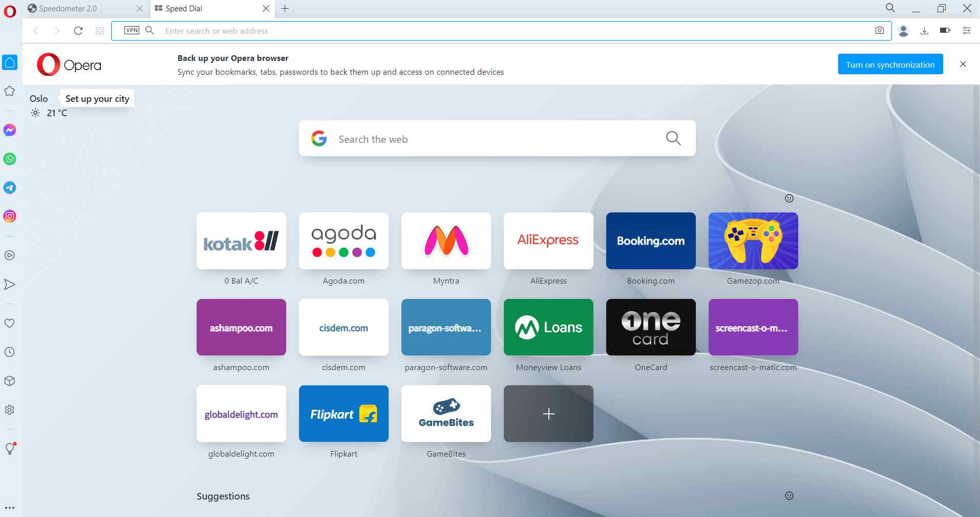The width and height of the screenshot is (980, 517).
Task: Open the AliExpress speed dial
Action: [x=548, y=241]
